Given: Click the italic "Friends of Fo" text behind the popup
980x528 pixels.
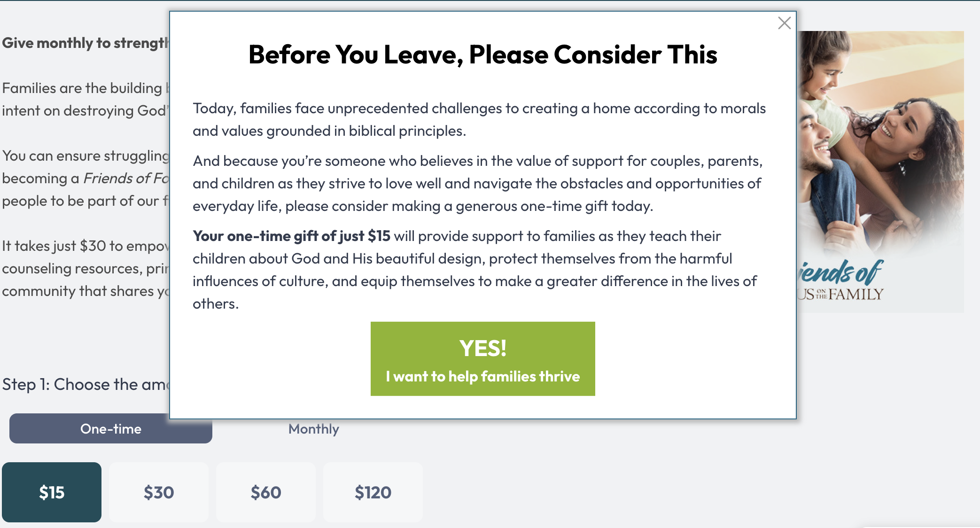Looking at the screenshot, I should (126, 178).
